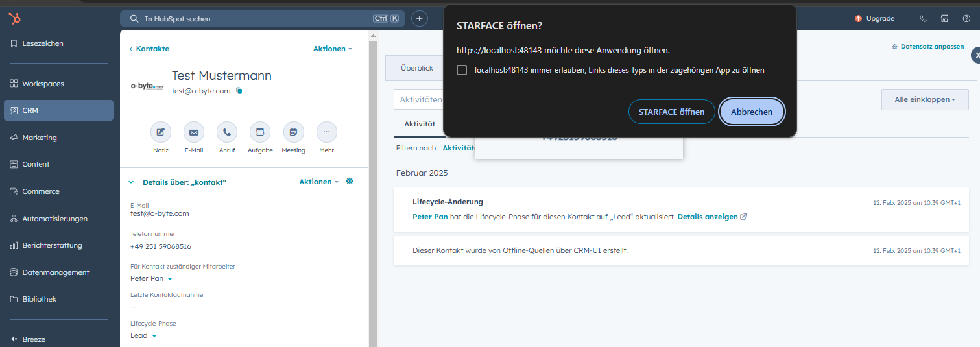The height and width of the screenshot is (347, 980).
Task: Click the STARFACE öffnen button
Action: [671, 112]
